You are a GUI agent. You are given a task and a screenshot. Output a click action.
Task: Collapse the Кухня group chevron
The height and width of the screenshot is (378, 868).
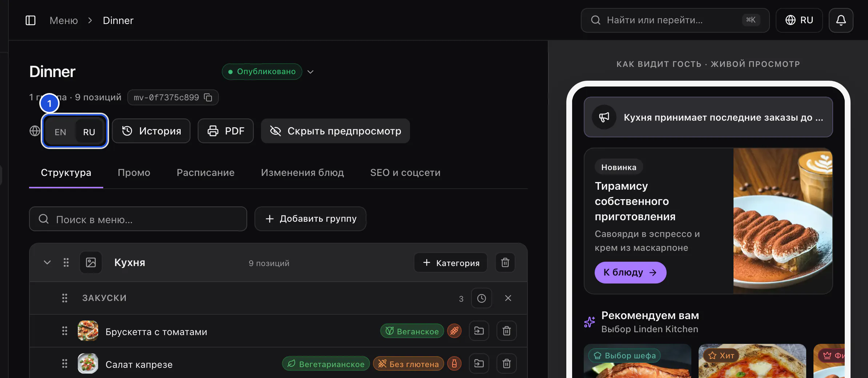point(47,262)
